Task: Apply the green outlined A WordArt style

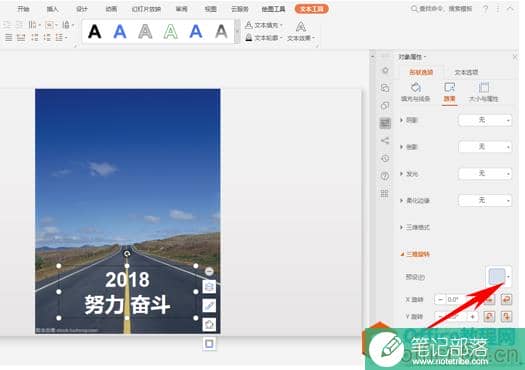Action: (170, 32)
